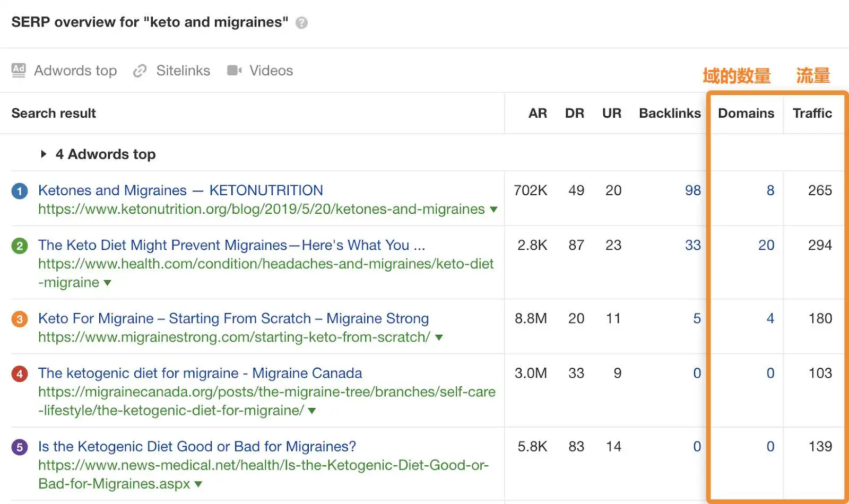Click the blue rank 1 badge

click(20, 191)
